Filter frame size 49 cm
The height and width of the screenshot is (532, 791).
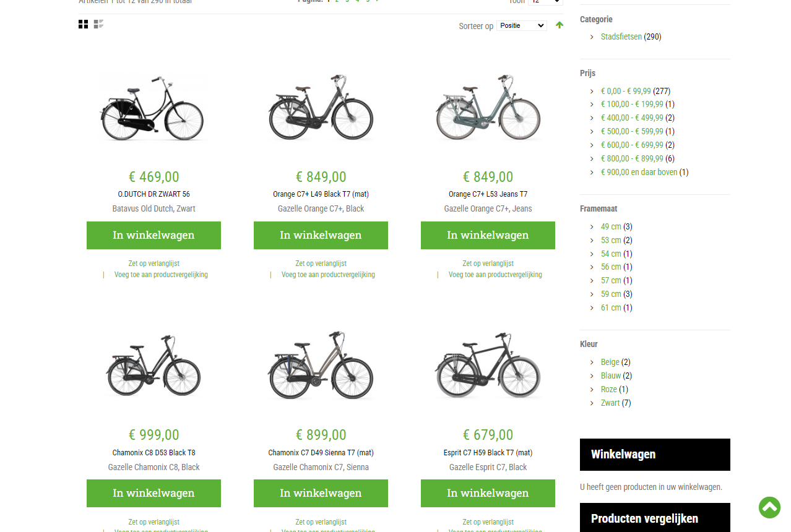click(611, 227)
